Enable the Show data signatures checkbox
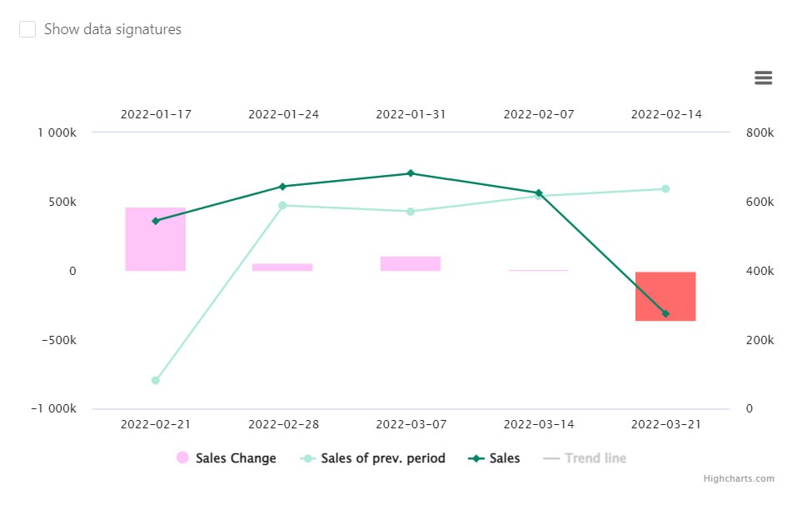812x510 pixels. tap(27, 28)
